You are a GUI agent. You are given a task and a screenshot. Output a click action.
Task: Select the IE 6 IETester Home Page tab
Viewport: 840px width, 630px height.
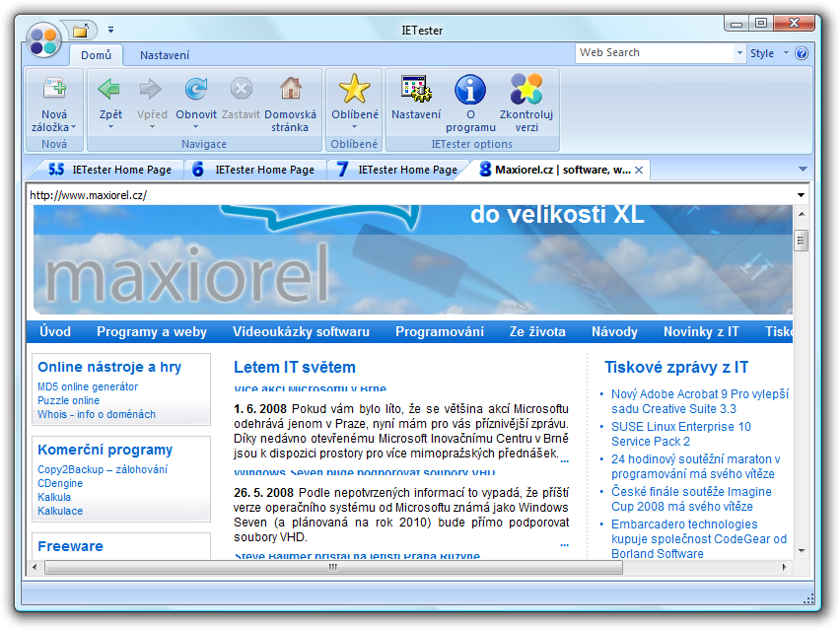[x=254, y=170]
